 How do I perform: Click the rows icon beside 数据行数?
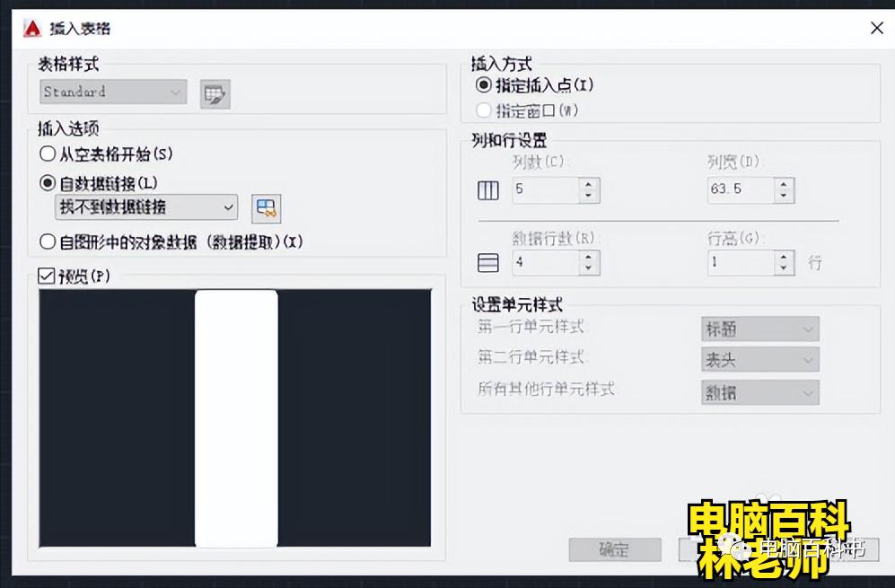tap(487, 261)
